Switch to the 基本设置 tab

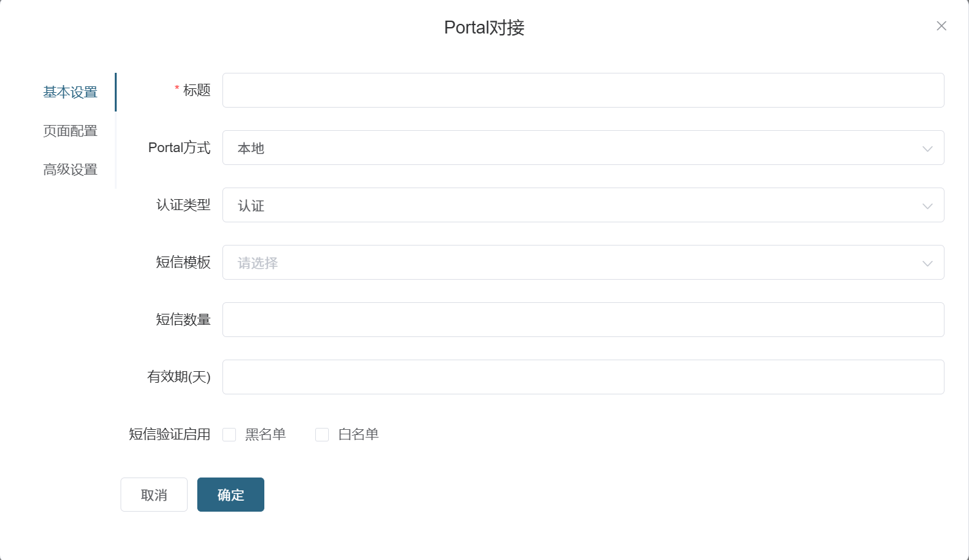coord(70,92)
